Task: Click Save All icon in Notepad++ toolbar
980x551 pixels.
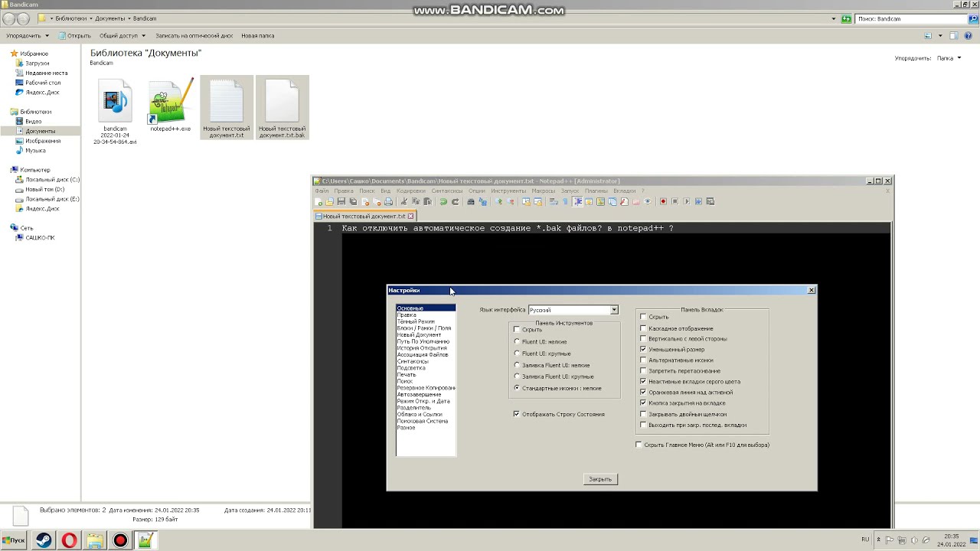Action: (x=353, y=201)
